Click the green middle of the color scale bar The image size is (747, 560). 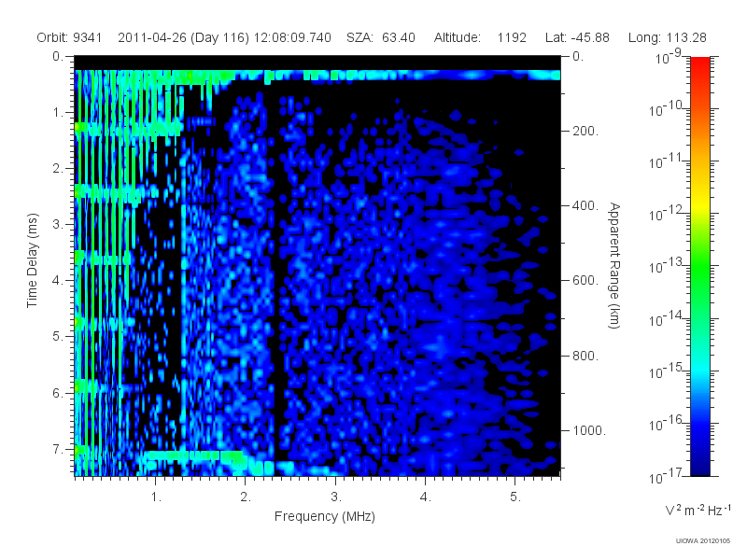699,267
